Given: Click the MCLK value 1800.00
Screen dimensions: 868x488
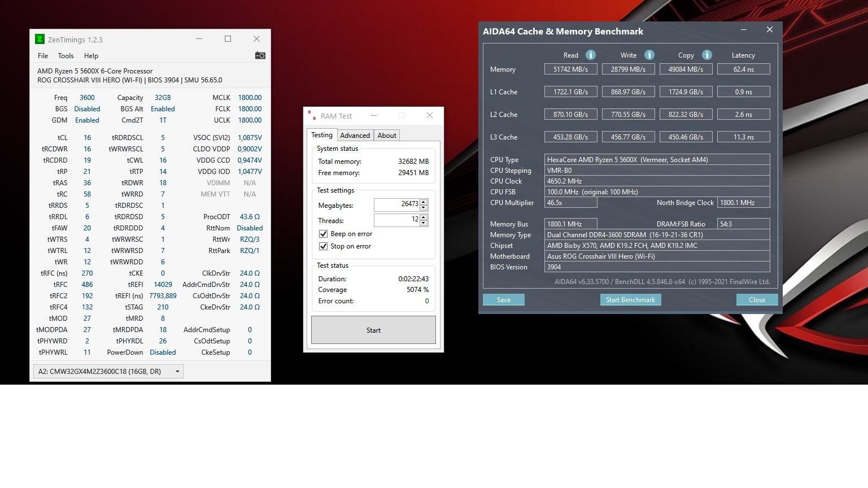Looking at the screenshot, I should pyautogui.click(x=250, y=97).
